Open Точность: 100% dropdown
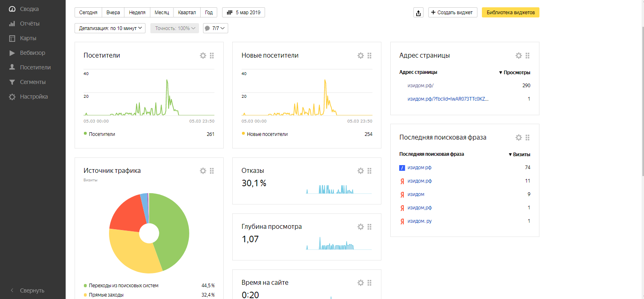The image size is (644, 299). 175,28
